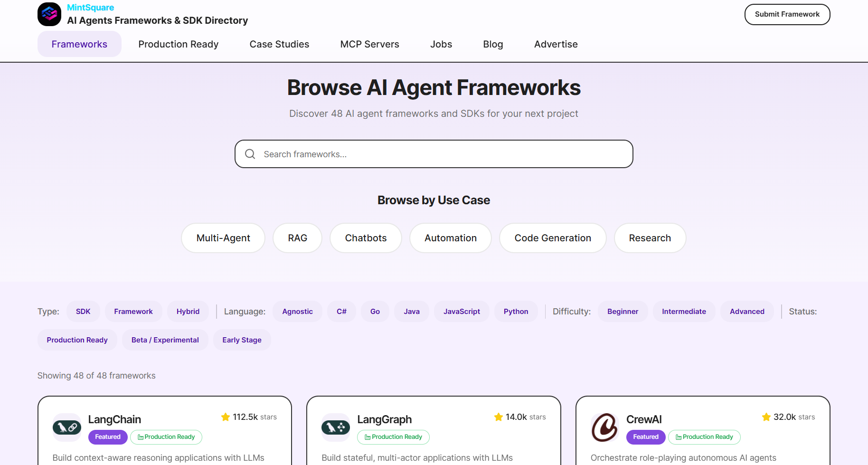Click inside the Search frameworks field
868x465 pixels.
[x=433, y=154]
